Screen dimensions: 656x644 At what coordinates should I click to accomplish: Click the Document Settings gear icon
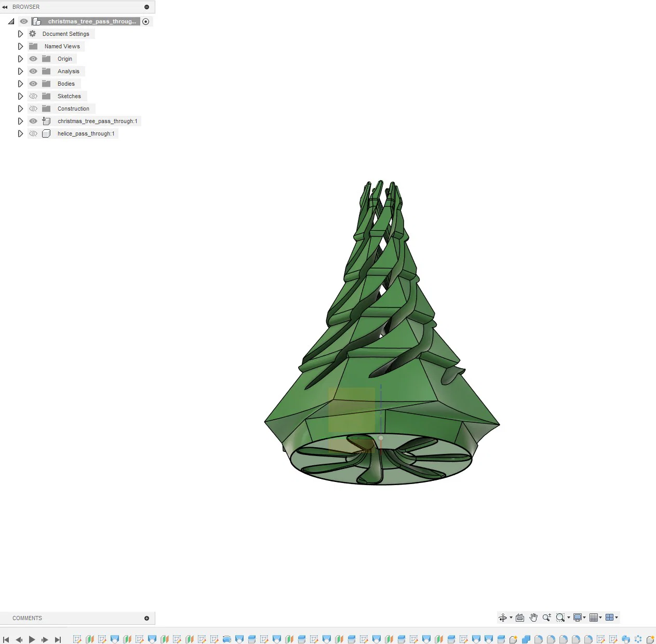click(33, 34)
